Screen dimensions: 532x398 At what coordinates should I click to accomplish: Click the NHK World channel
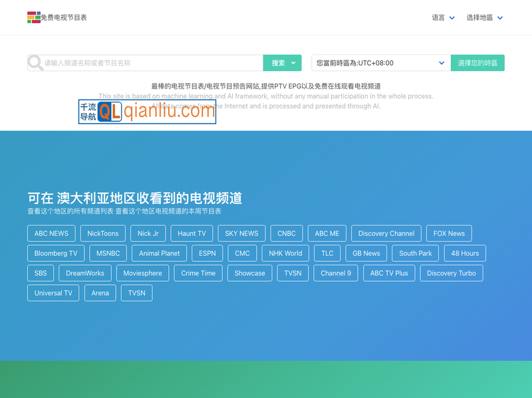tap(285, 253)
